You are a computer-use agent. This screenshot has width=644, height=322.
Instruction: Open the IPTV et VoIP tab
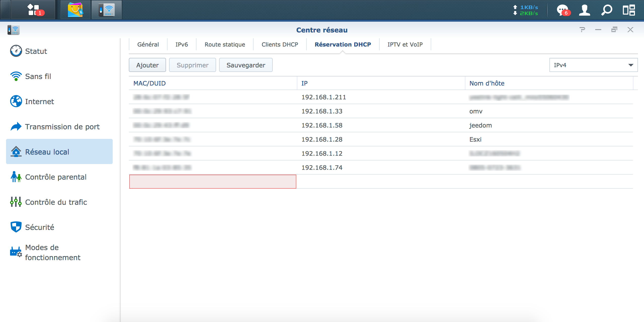pos(405,45)
